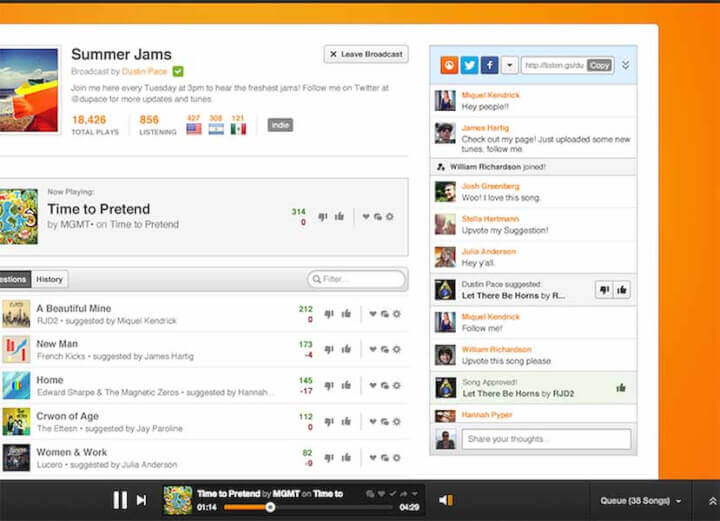720x521 pixels.
Task: Upvote approved song Let There Be Horns
Action: (x=621, y=388)
